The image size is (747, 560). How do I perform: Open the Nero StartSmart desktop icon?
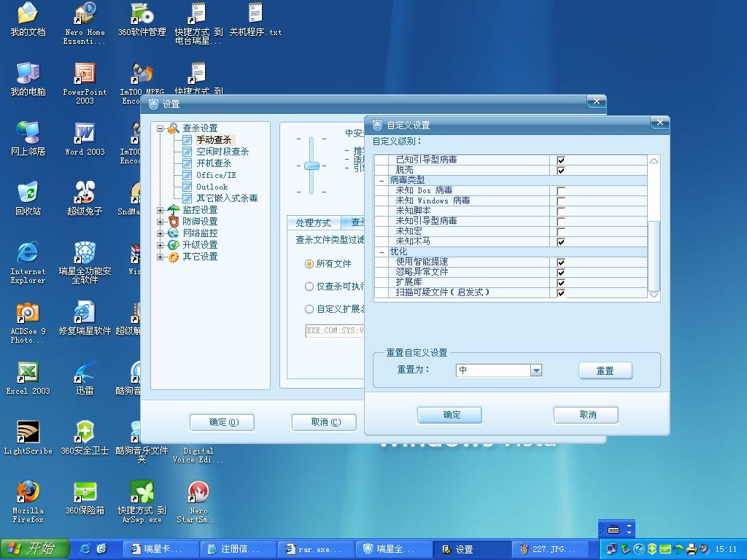[198, 492]
